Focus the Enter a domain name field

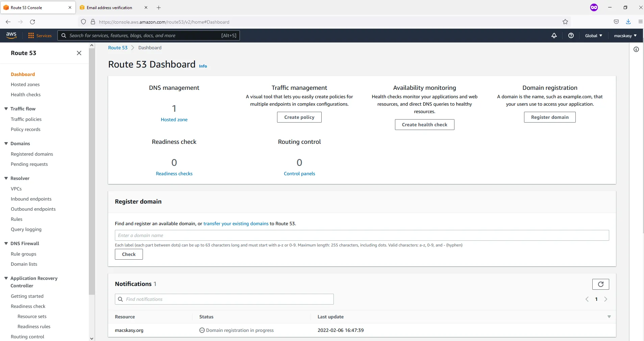pos(362,235)
